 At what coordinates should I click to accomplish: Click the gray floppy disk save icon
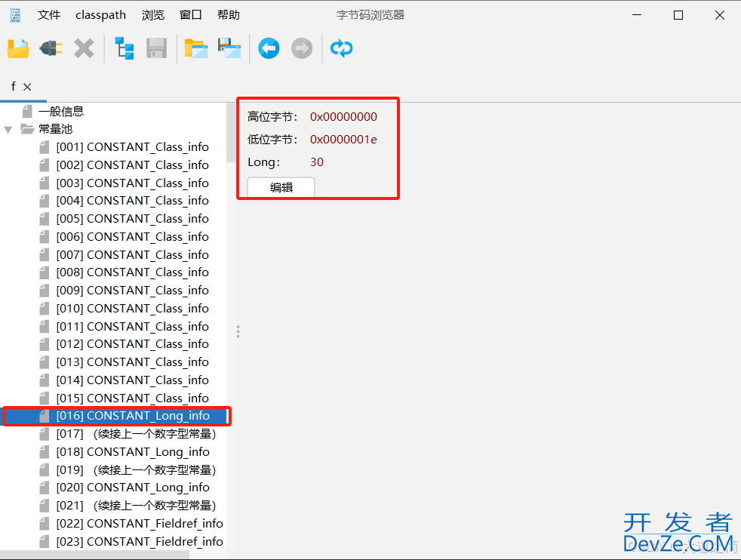157,48
